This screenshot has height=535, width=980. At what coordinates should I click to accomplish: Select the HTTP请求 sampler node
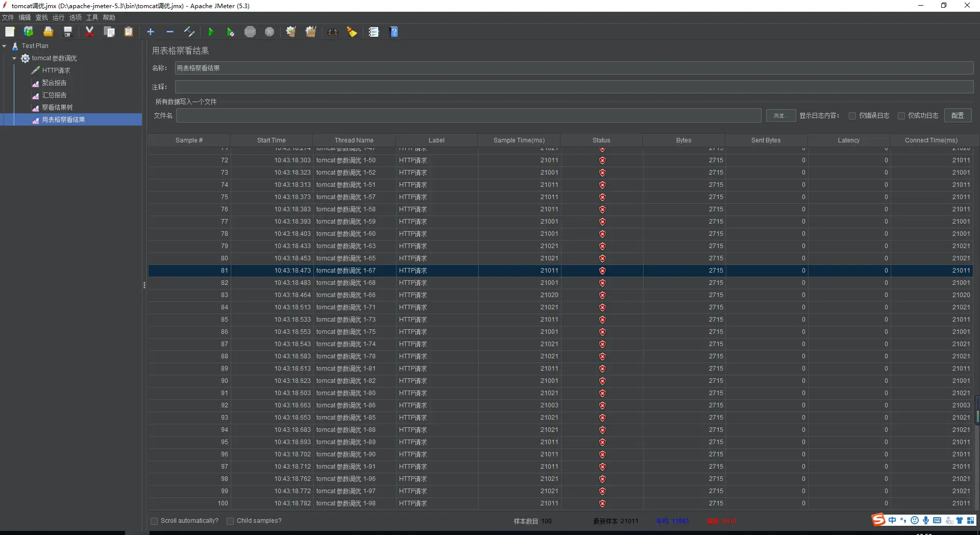(56, 70)
